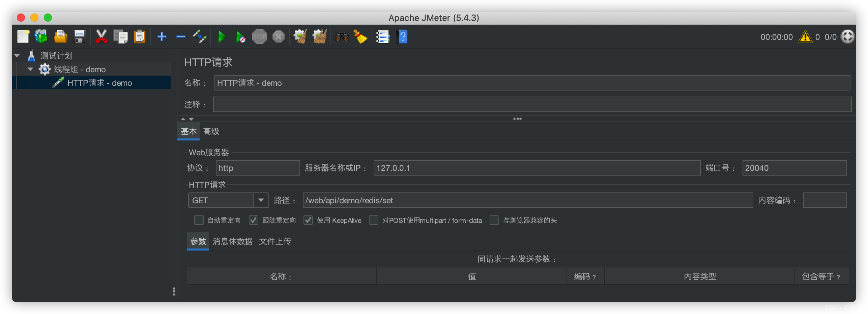
Task: Click the Stop test icon
Action: point(259,36)
